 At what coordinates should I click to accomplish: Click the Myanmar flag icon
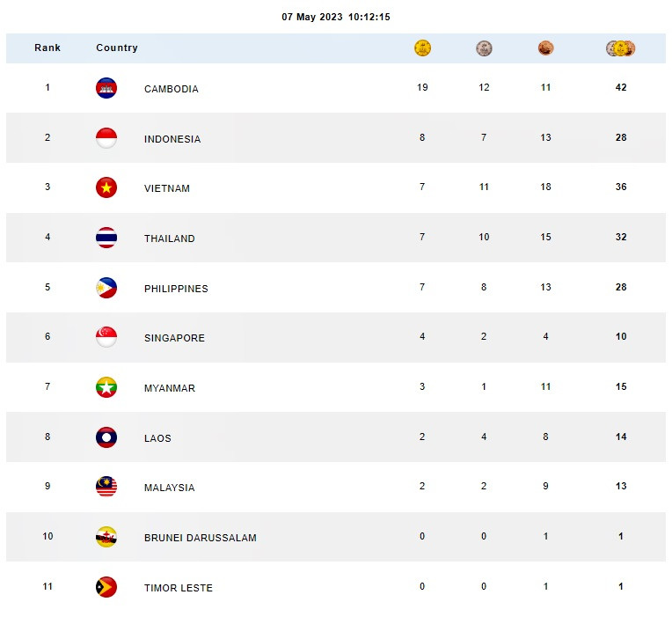106,387
